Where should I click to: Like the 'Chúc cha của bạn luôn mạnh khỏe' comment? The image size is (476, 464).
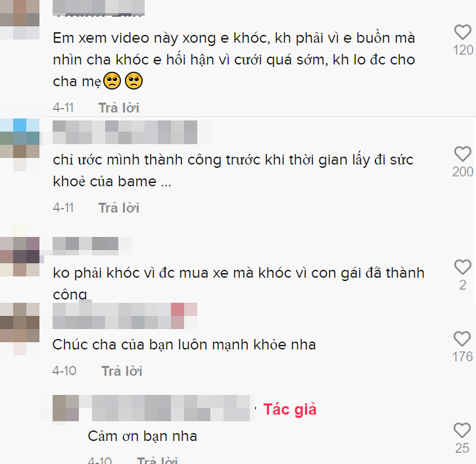click(462, 339)
